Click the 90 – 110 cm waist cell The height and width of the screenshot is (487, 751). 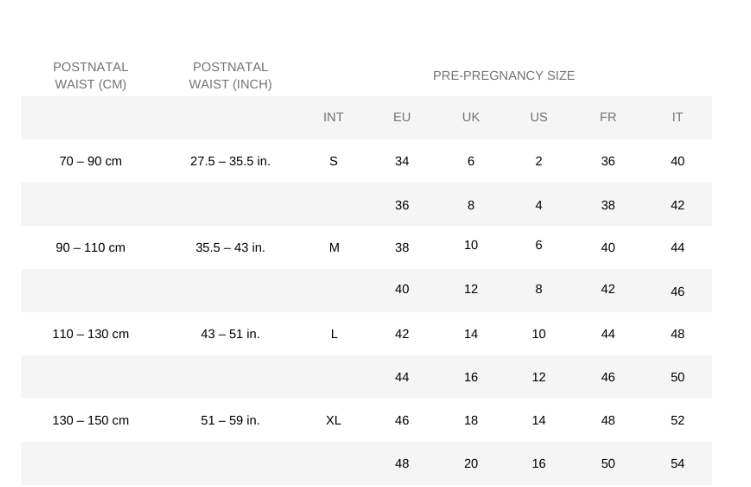90,248
